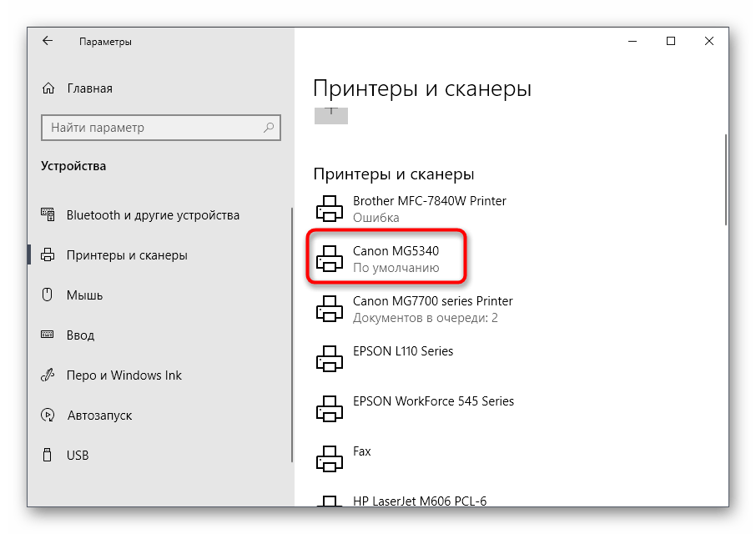
Task: Click the Canon MG7700 printer icon
Action: point(330,309)
